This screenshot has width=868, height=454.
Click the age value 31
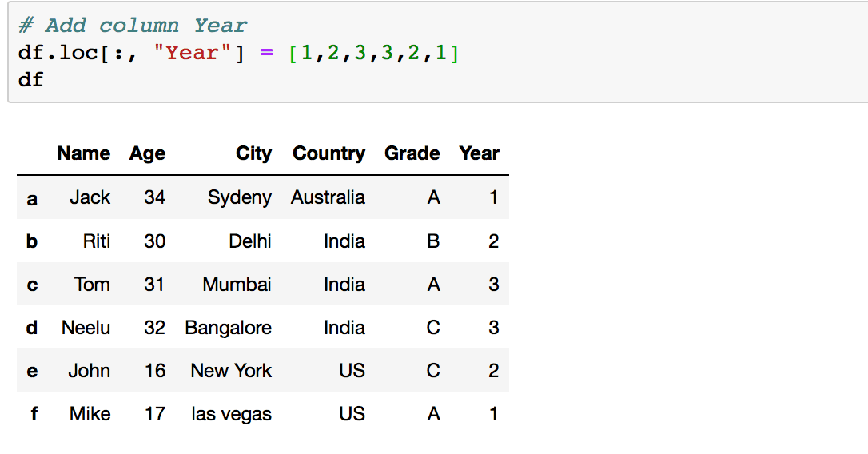coord(154,285)
